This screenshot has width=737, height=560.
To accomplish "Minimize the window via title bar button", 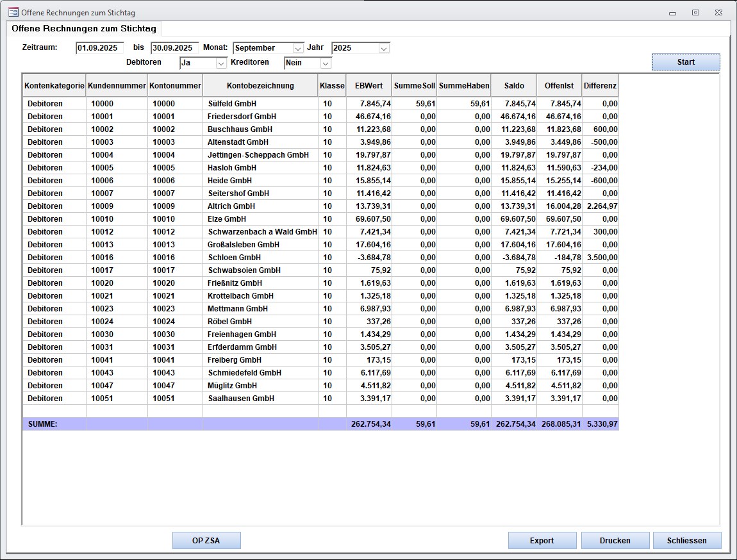I will [x=672, y=12].
